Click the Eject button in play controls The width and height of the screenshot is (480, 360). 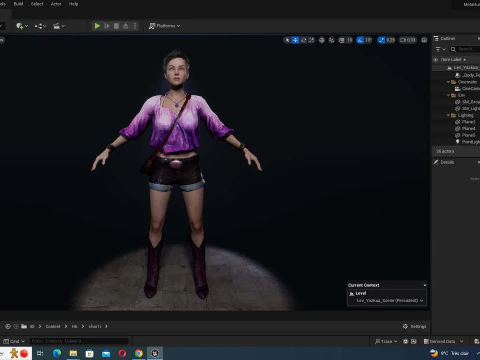point(126,26)
